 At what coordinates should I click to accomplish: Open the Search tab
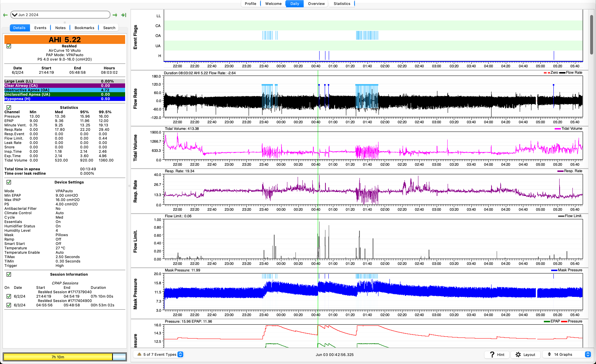(x=109, y=28)
